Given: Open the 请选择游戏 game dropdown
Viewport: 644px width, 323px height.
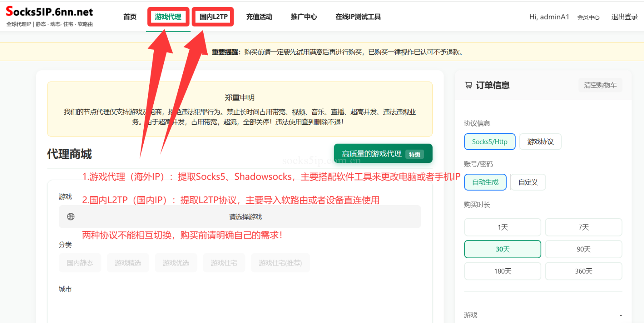Looking at the screenshot, I should tap(240, 217).
